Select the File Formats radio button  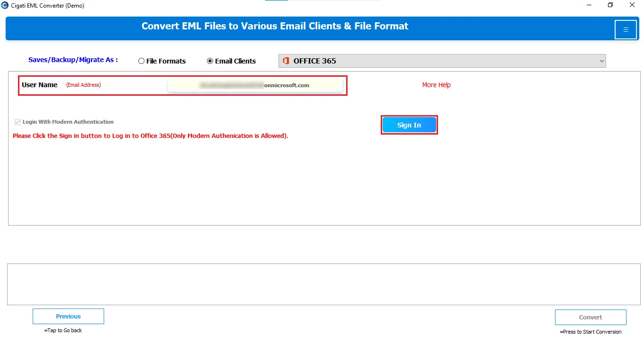coord(141,61)
